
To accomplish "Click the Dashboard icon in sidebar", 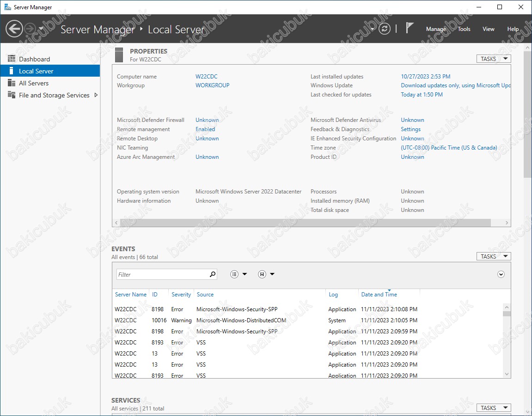I will 12,59.
